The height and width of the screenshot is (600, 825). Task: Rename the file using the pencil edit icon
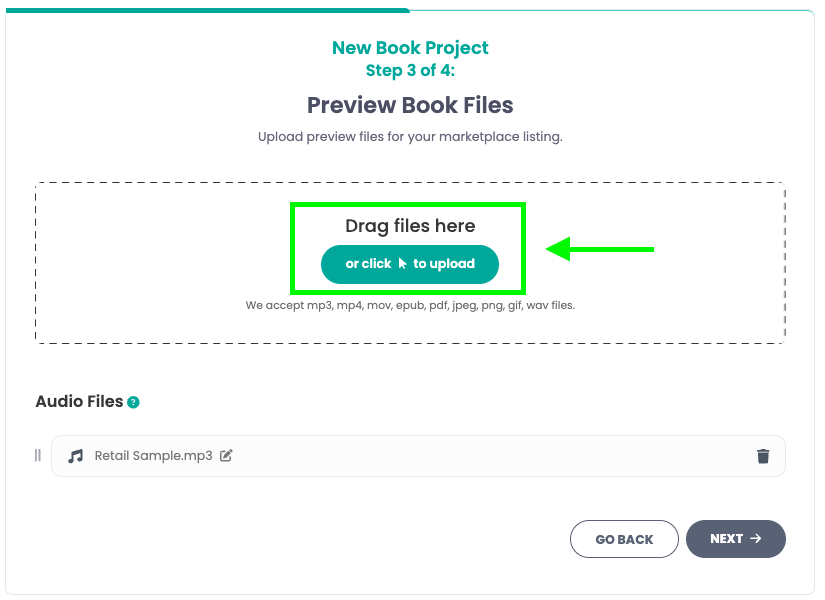226,455
